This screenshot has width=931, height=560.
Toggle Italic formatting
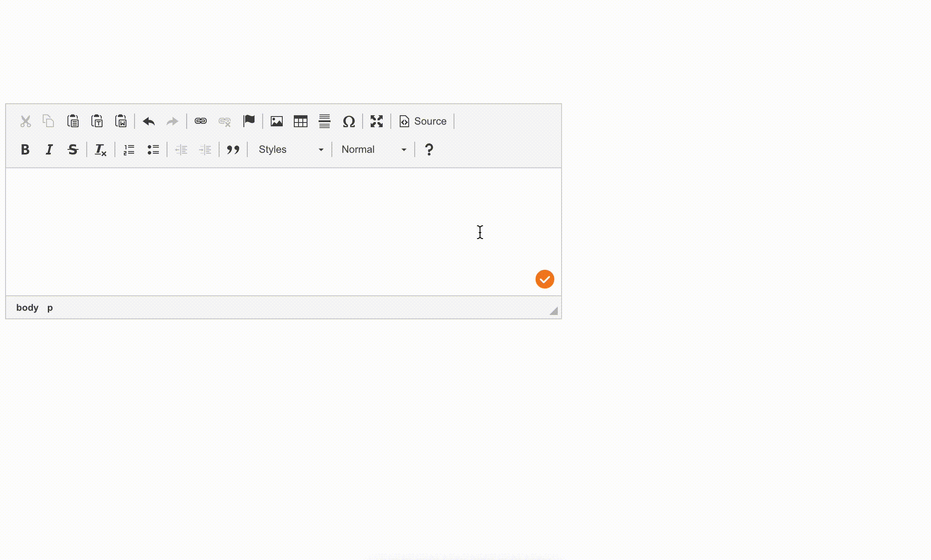coord(49,149)
